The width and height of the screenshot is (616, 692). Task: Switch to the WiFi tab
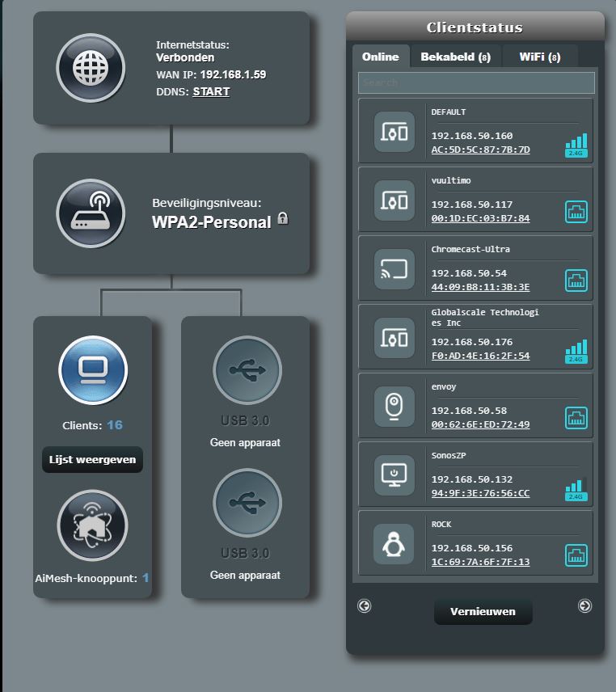(x=539, y=57)
